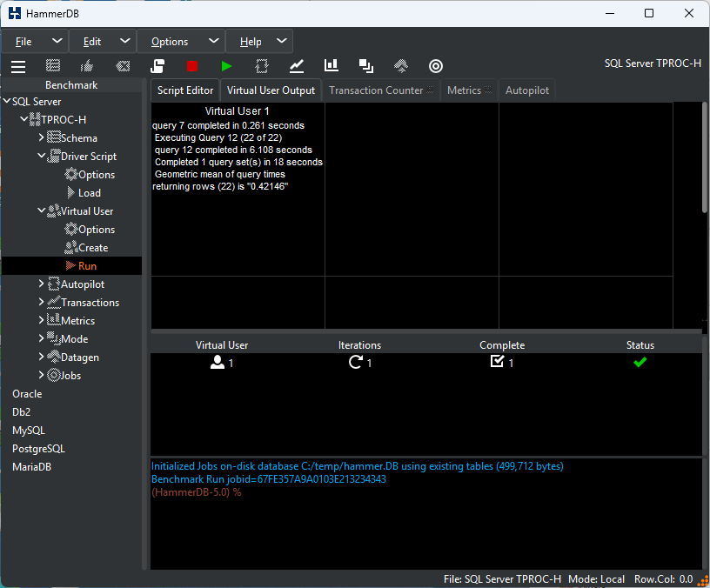The image size is (710, 588).
Task: Click the Benchmark Run jobid line in the console
Action: point(269,479)
